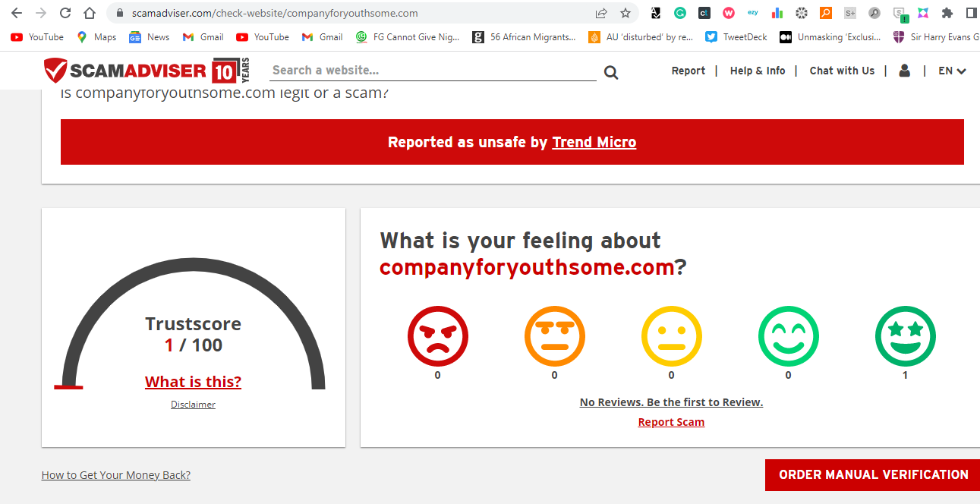Open the orange magnifier extension
980x504 pixels.
pos(826,13)
